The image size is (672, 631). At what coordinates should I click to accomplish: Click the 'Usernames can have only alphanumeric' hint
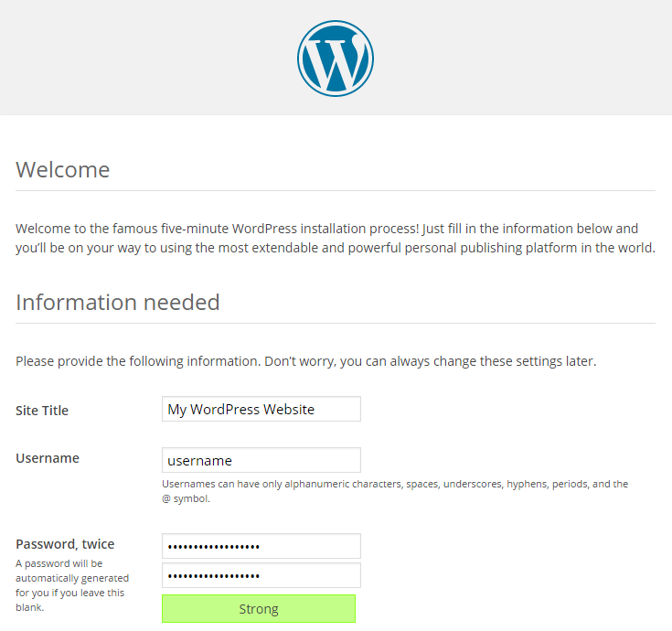(395, 491)
